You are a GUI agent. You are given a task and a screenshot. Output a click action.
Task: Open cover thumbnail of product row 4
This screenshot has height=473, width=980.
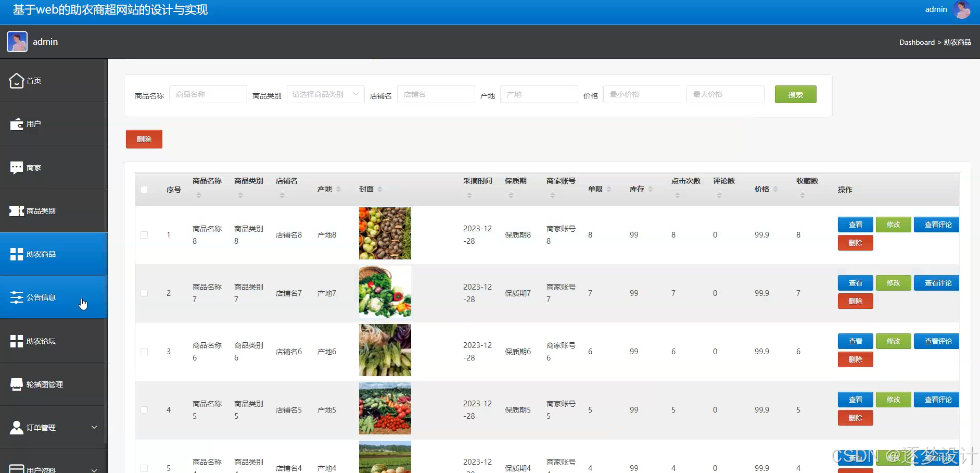[x=385, y=408]
